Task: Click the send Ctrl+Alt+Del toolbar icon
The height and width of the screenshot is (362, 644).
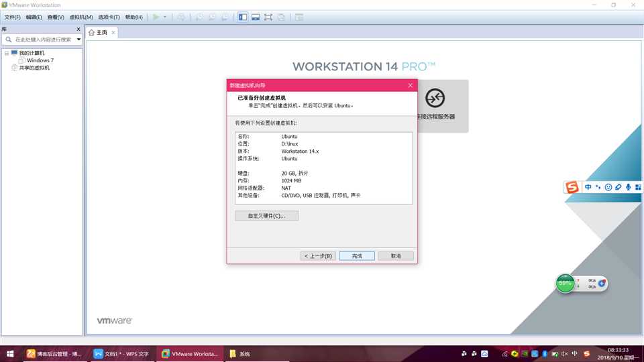Action: tap(181, 17)
